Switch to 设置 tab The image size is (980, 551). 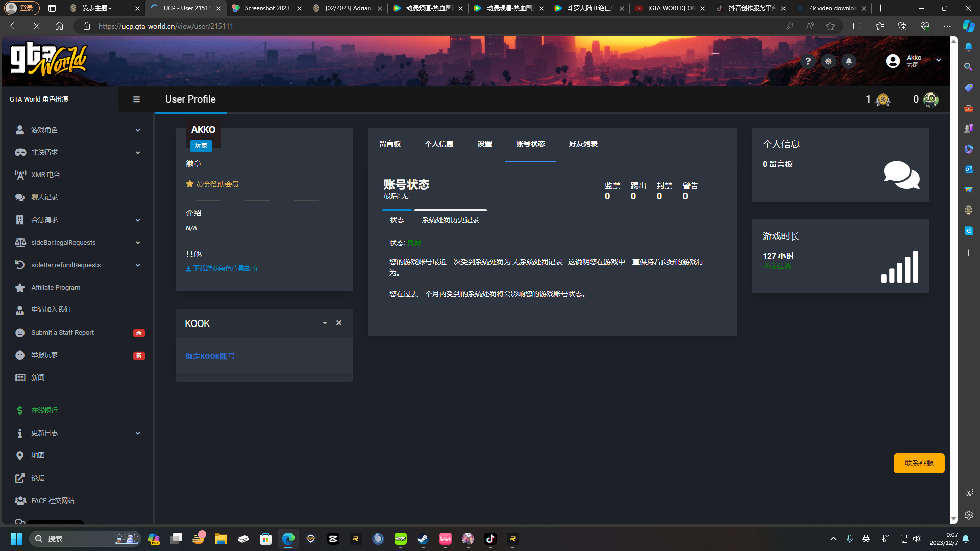click(484, 144)
